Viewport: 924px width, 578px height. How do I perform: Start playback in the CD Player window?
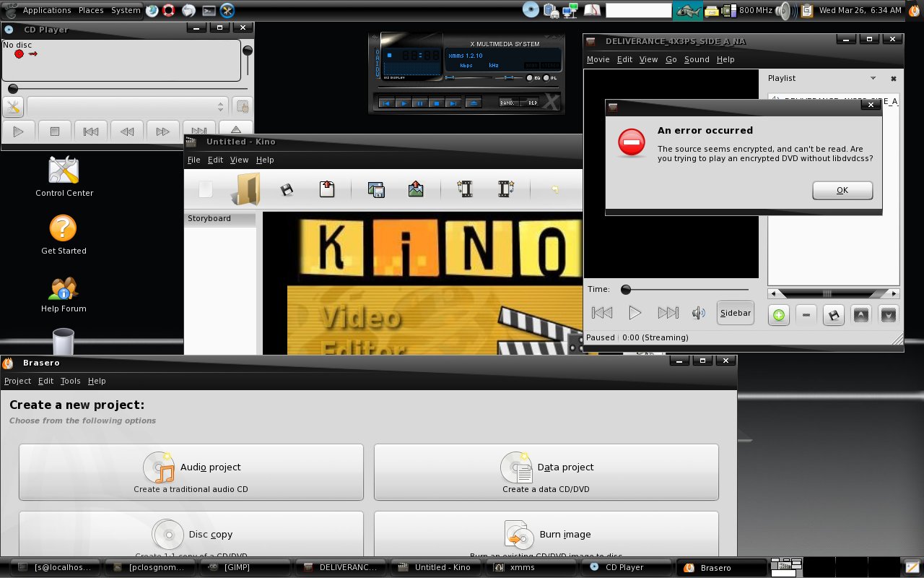pyautogui.click(x=19, y=131)
